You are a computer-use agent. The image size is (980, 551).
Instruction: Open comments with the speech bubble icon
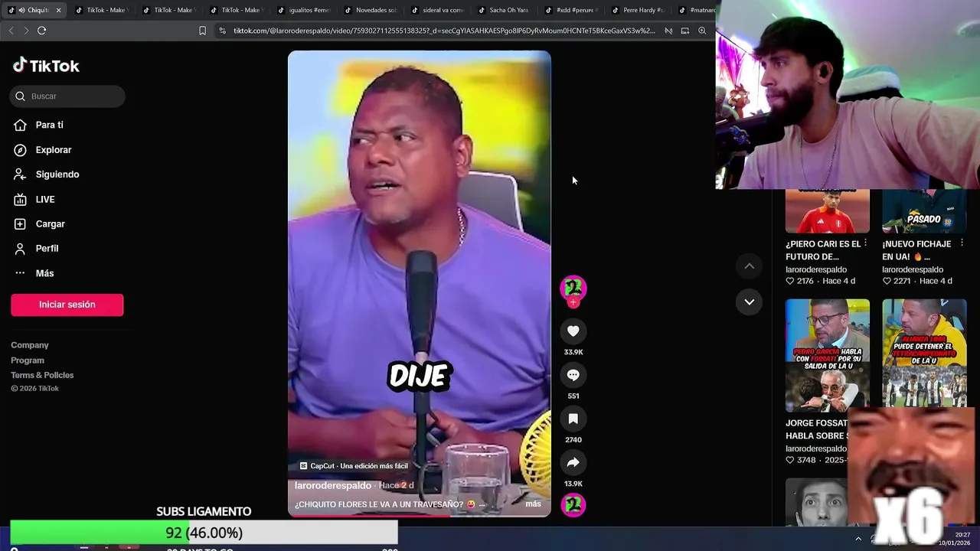(x=573, y=375)
